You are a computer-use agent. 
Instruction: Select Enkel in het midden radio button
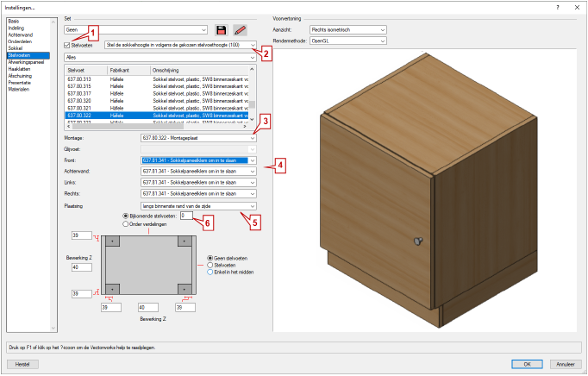click(x=210, y=272)
